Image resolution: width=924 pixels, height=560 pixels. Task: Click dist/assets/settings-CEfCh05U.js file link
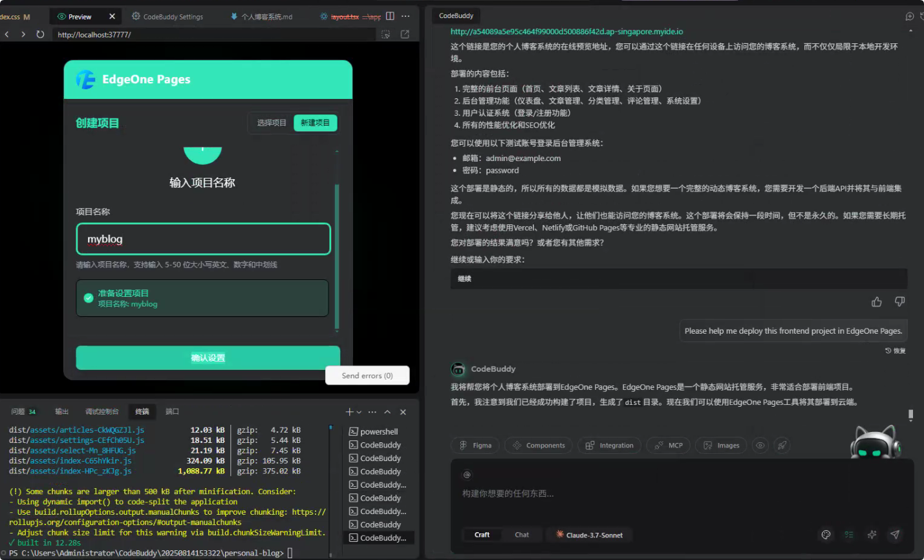pos(76,440)
